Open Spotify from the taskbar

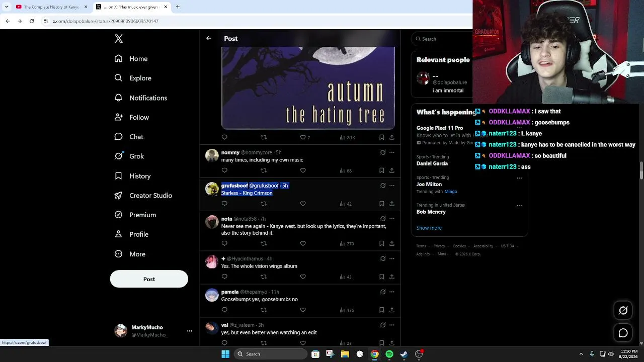(x=389, y=354)
